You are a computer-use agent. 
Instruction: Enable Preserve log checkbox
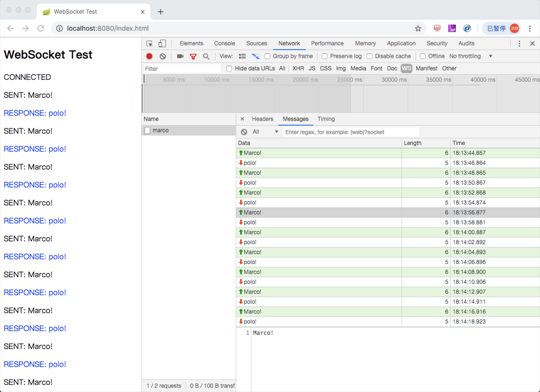325,56
